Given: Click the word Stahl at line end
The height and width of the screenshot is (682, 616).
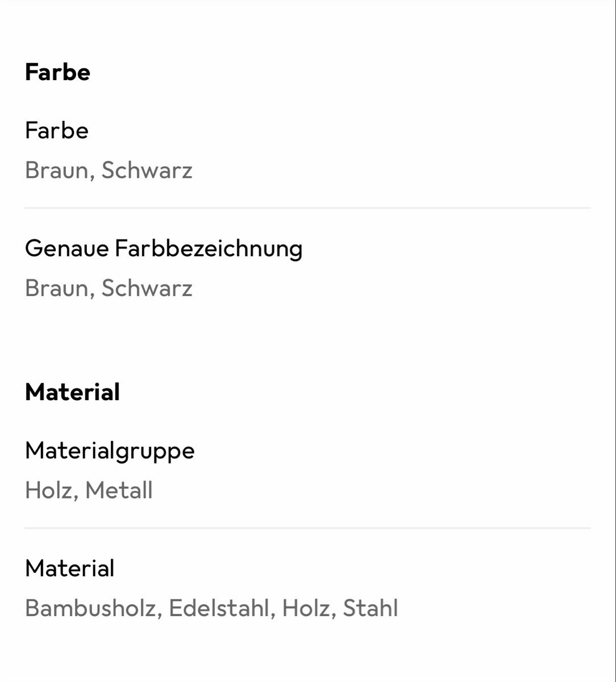Looking at the screenshot, I should point(371,608).
